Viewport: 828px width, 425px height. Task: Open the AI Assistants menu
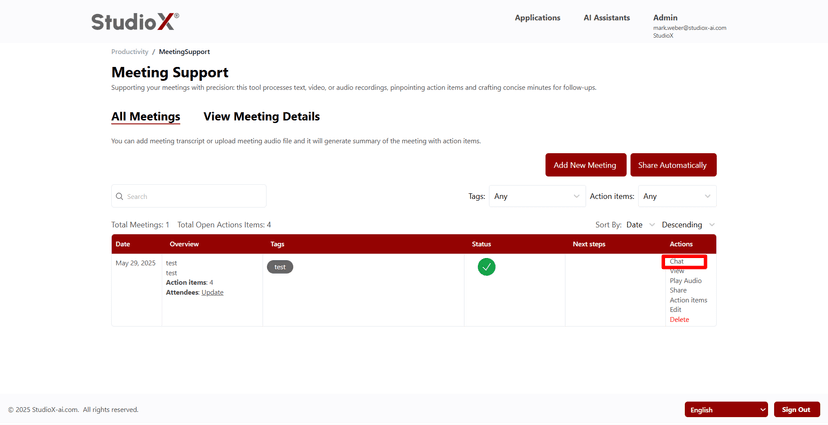tap(606, 18)
